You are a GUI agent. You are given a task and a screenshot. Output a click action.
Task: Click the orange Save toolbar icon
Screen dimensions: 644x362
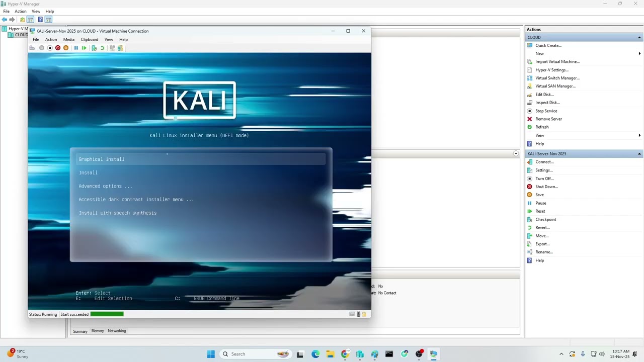click(66, 48)
